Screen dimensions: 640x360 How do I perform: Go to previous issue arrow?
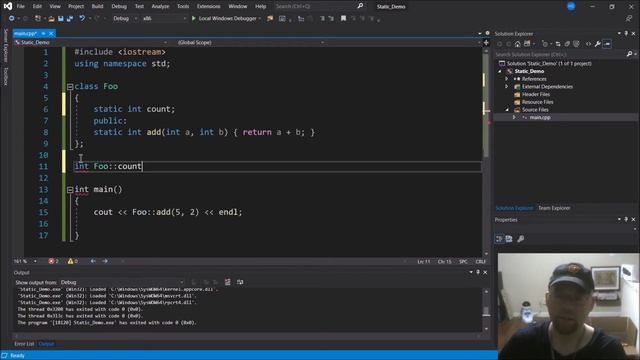(93, 261)
